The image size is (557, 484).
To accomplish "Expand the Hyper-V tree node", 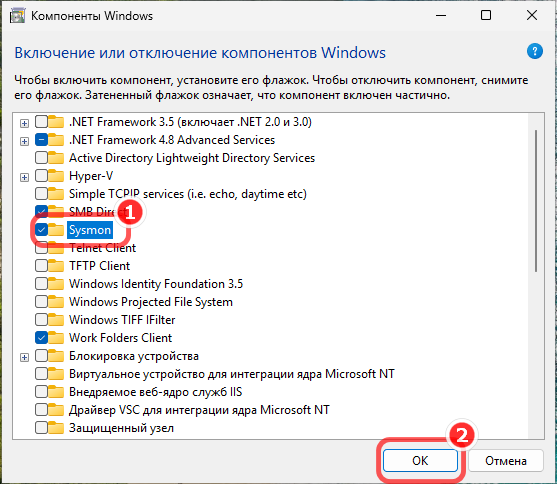I will (24, 177).
